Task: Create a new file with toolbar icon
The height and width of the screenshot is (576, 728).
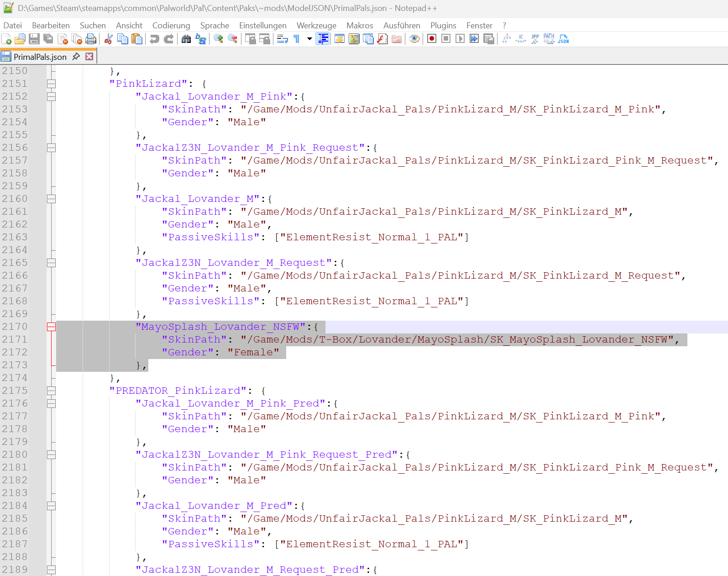Action: (6, 39)
